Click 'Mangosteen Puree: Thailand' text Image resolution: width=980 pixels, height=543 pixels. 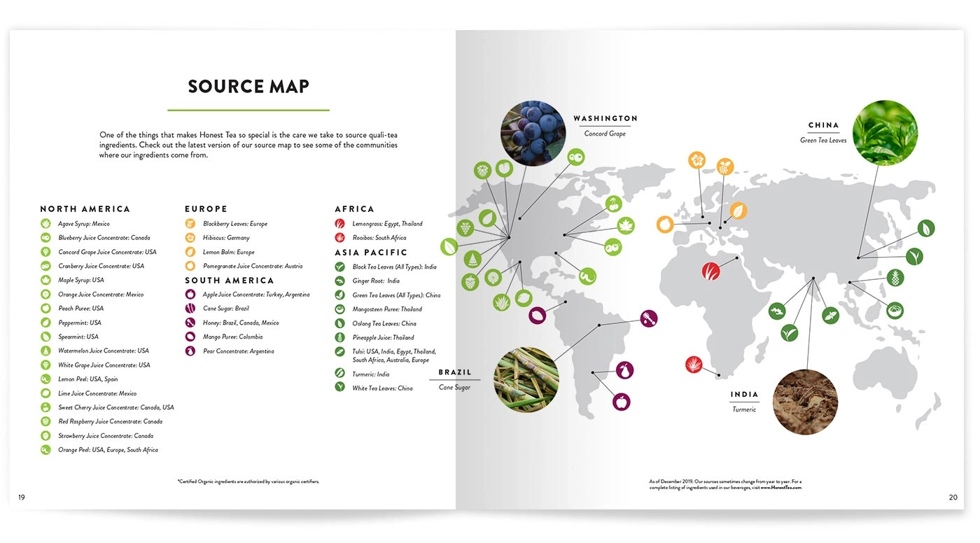pos(388,309)
